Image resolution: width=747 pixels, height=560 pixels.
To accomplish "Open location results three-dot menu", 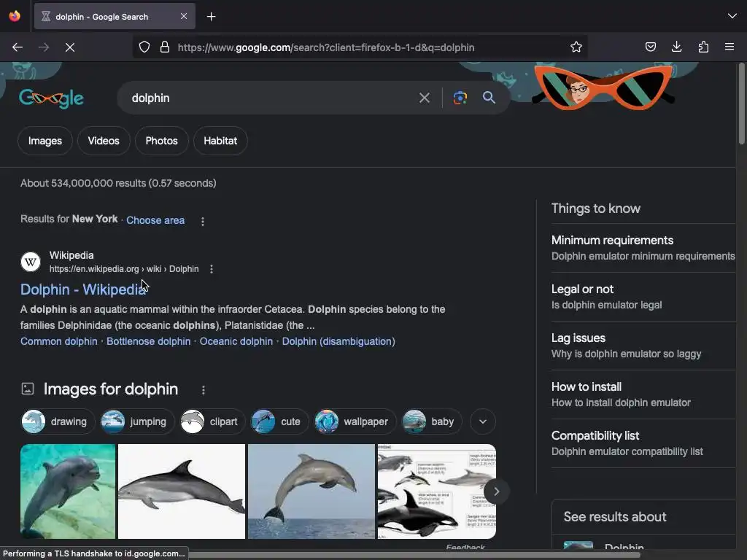I will [203, 222].
